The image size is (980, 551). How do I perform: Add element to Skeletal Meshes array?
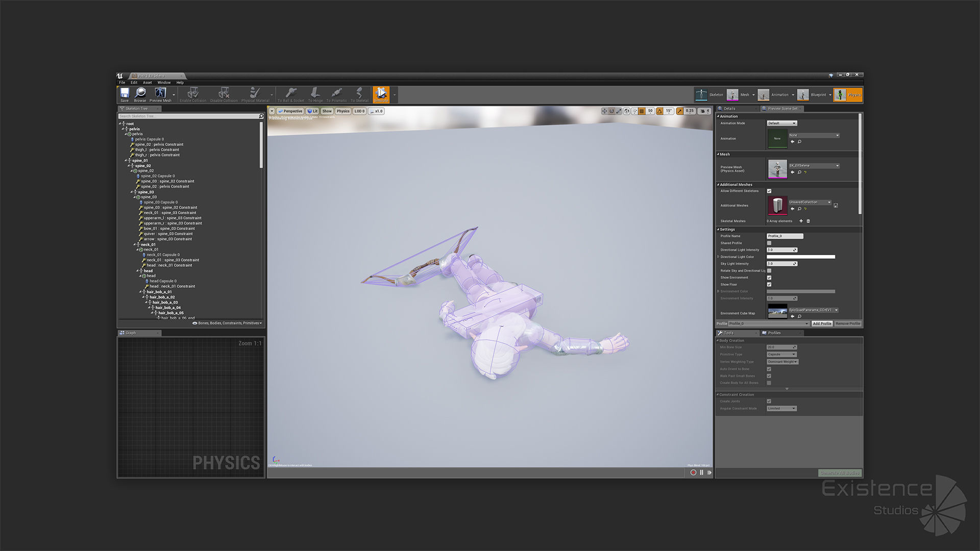point(801,221)
